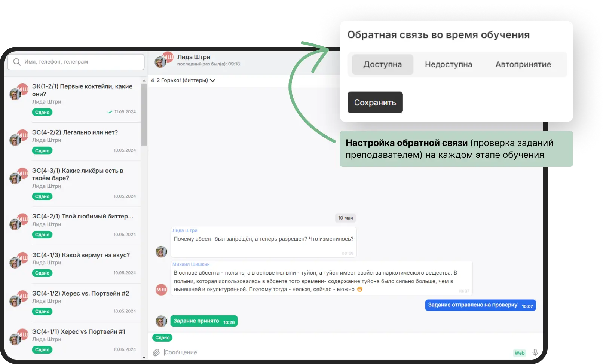
Task: Click the green double checkmark next to 11.05.2024
Action: pyautogui.click(x=110, y=111)
